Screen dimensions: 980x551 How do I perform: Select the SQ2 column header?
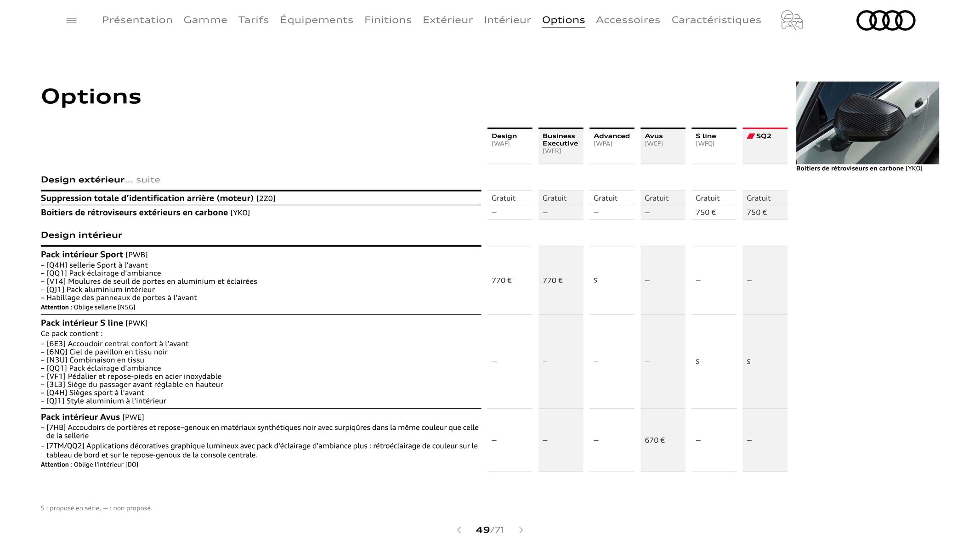[765, 146]
